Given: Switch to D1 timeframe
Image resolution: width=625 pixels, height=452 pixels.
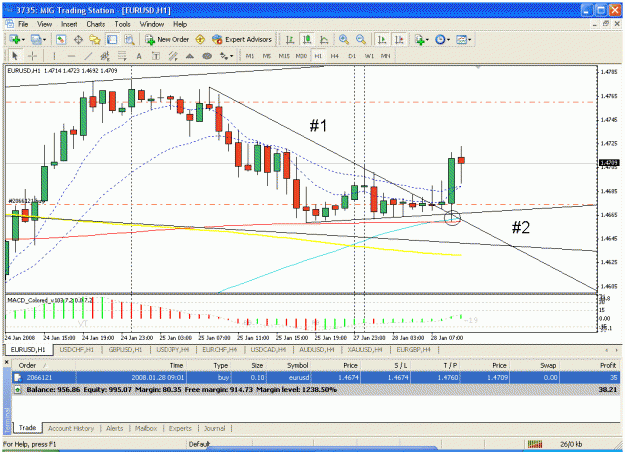Looking at the screenshot, I should (x=352, y=56).
